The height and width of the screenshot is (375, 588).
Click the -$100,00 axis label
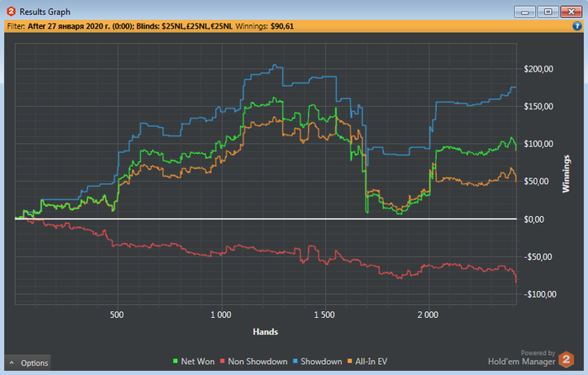point(540,294)
